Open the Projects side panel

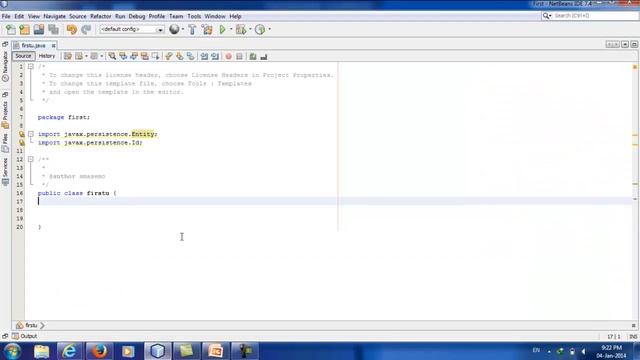click(5, 114)
